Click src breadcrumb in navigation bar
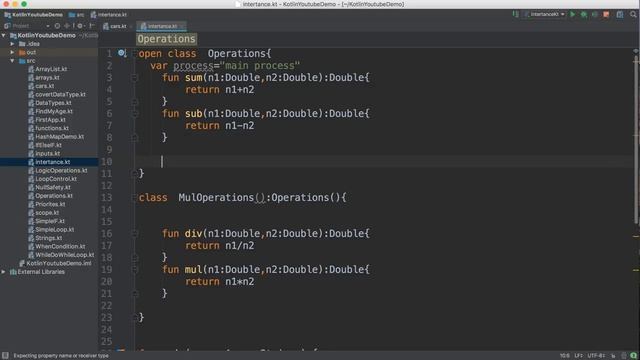640x360 pixels. [76, 15]
